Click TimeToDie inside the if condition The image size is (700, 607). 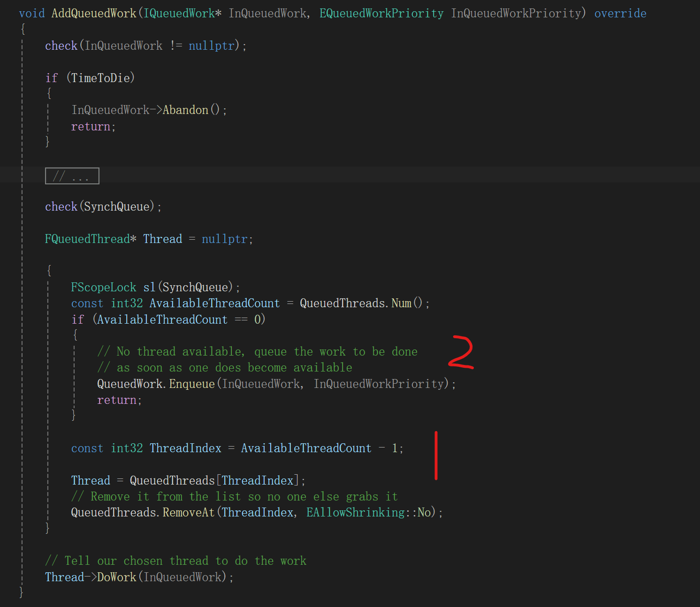pos(100,78)
